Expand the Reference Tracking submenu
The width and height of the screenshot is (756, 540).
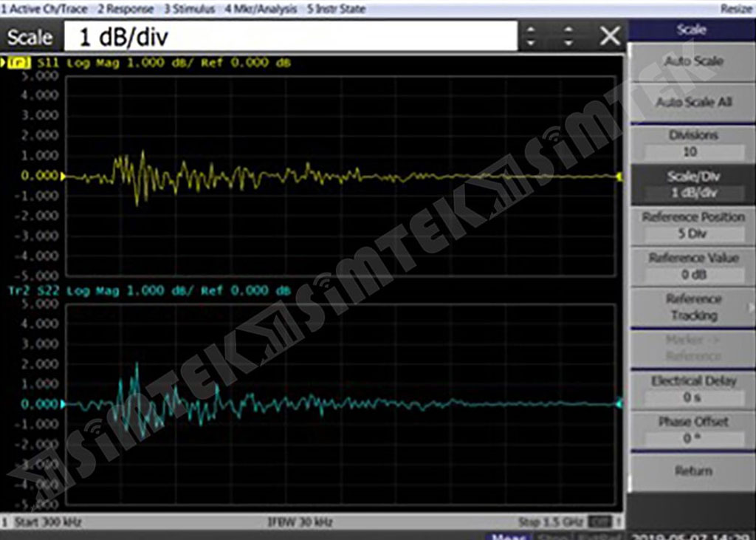[693, 307]
